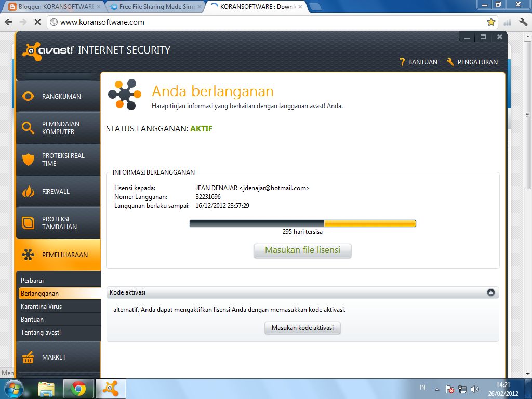Viewport: 532px width, 399px height.
Task: Click subscription number 32231696
Action: click(208, 197)
